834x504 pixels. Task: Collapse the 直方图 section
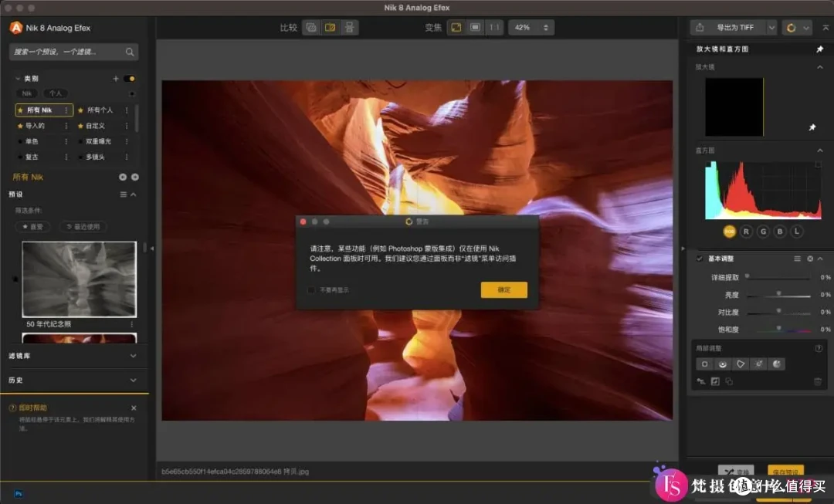(819, 151)
